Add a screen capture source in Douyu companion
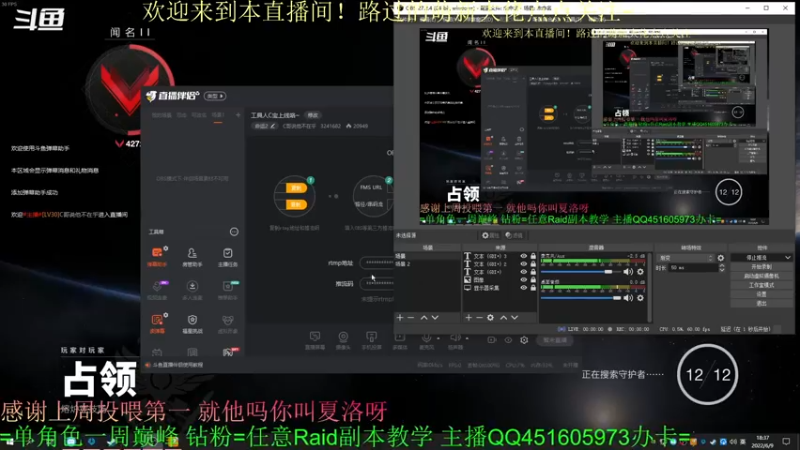Image resolution: width=800 pixels, height=450 pixels. point(315,340)
